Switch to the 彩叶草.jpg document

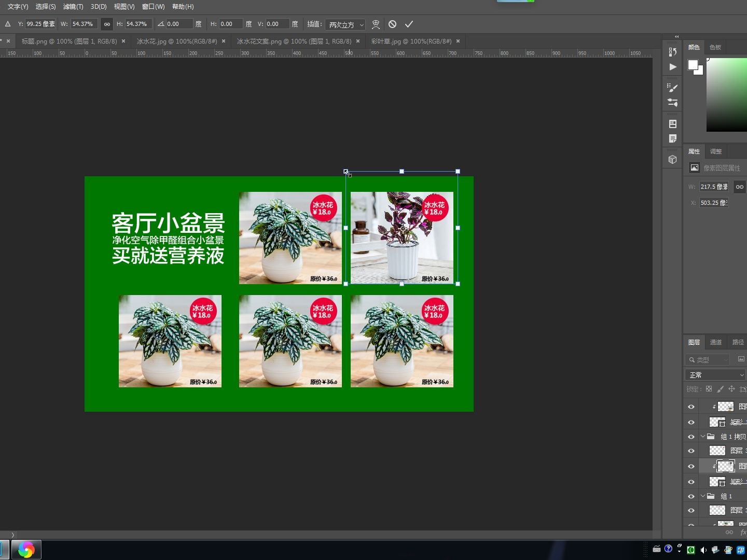(410, 41)
